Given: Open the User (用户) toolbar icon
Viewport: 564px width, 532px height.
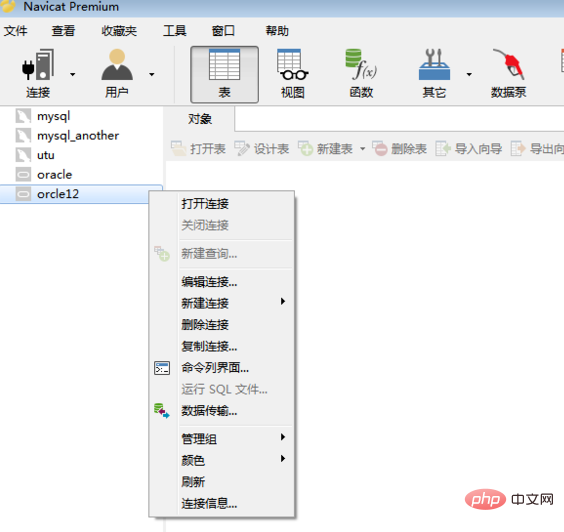Looking at the screenshot, I should (117, 65).
